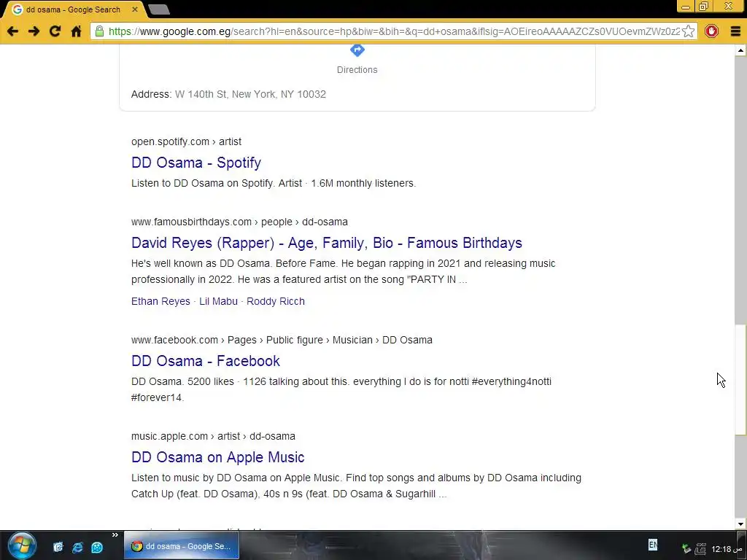
Task: Open the Windows Start orb
Action: tap(21, 545)
